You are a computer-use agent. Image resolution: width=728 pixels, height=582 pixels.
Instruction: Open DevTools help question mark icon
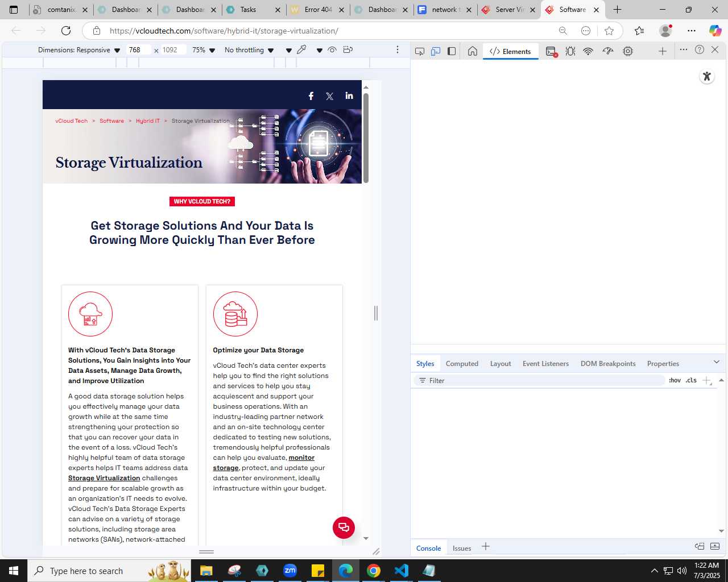point(700,49)
